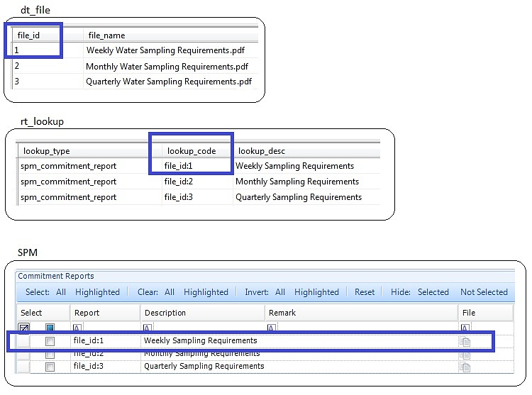
Task: Select file_id value 3 in dt_file
Action: (x=16, y=82)
